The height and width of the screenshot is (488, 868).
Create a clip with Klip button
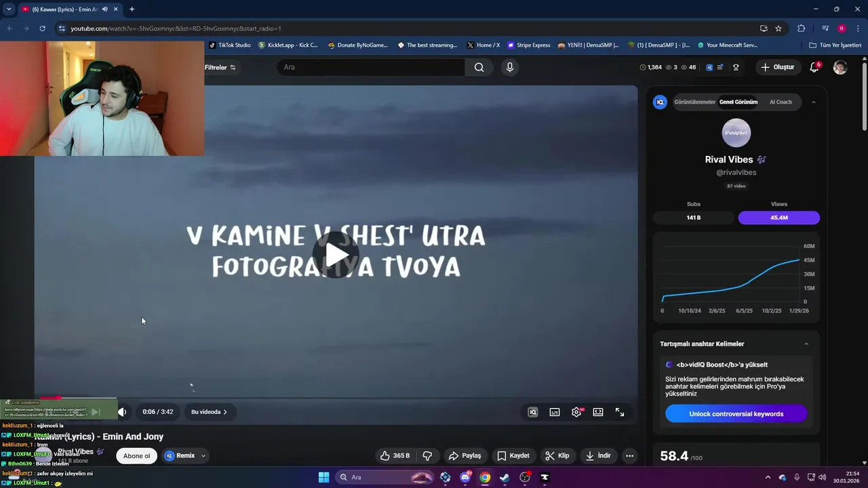click(557, 455)
